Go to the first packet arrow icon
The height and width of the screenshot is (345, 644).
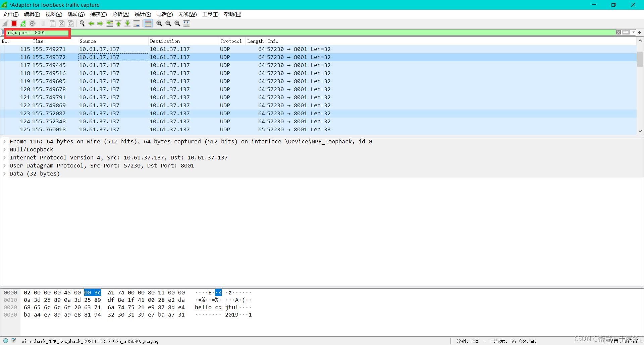[118, 23]
